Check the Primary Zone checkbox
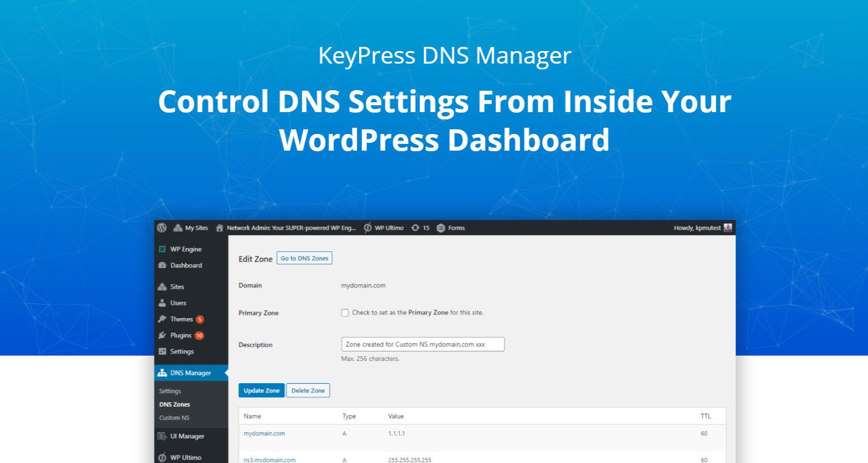The image size is (868, 463). 345,313
